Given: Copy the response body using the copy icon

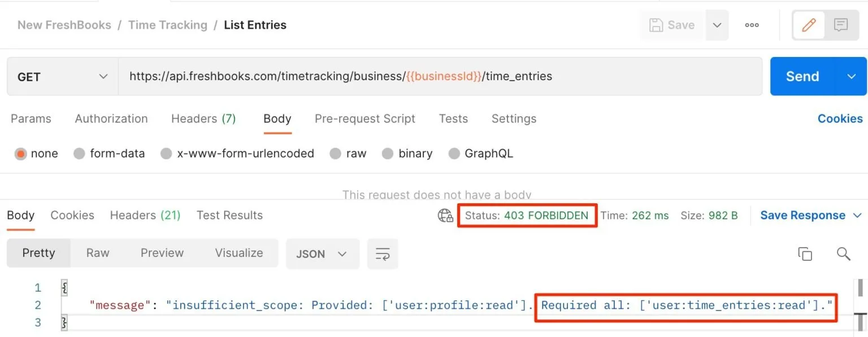Looking at the screenshot, I should pos(805,253).
